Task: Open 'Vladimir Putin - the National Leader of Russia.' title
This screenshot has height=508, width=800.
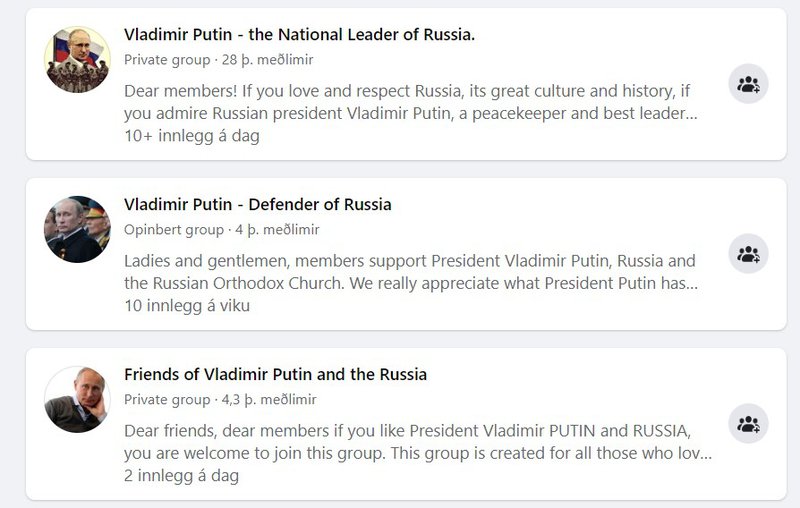Action: (299, 35)
